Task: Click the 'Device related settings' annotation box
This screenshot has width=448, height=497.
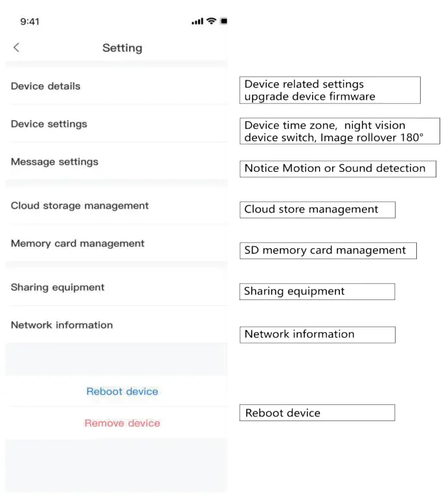Action: coord(330,90)
